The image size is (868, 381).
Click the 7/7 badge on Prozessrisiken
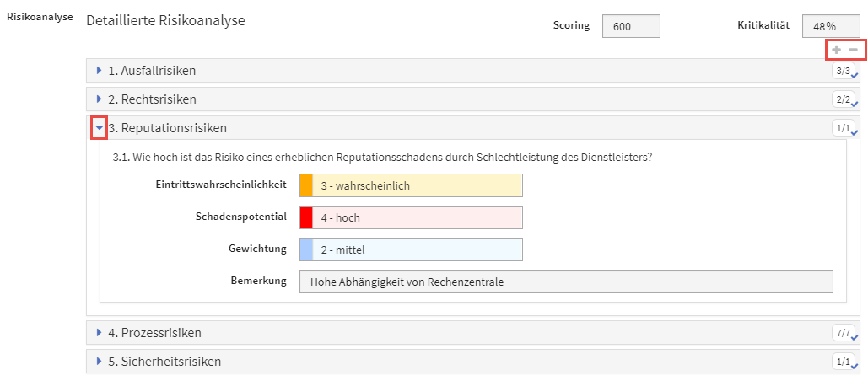[842, 333]
